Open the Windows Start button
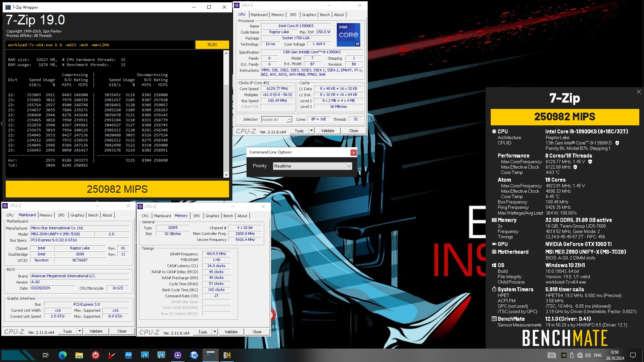The height and width of the screenshot is (362, 644). coord(18,355)
